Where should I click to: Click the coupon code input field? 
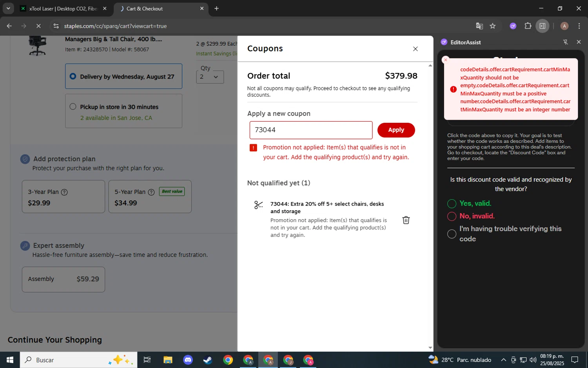coord(311,130)
